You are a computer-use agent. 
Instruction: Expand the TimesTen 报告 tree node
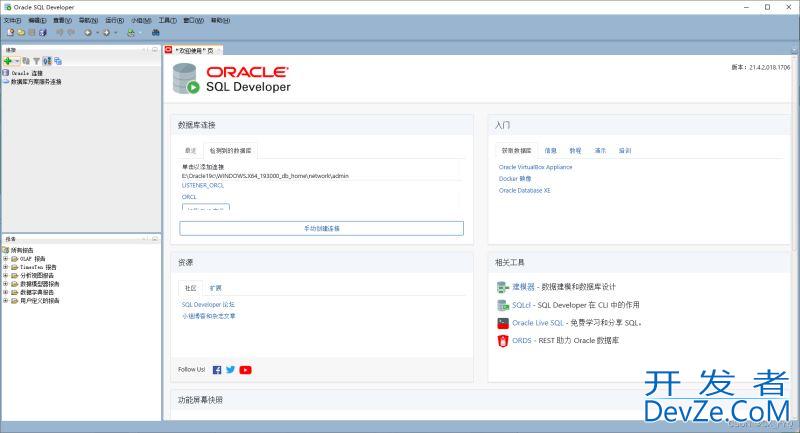6,267
